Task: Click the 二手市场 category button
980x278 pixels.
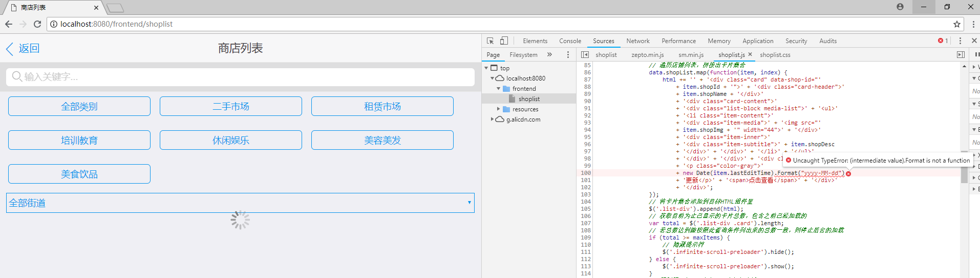Action: click(x=231, y=106)
